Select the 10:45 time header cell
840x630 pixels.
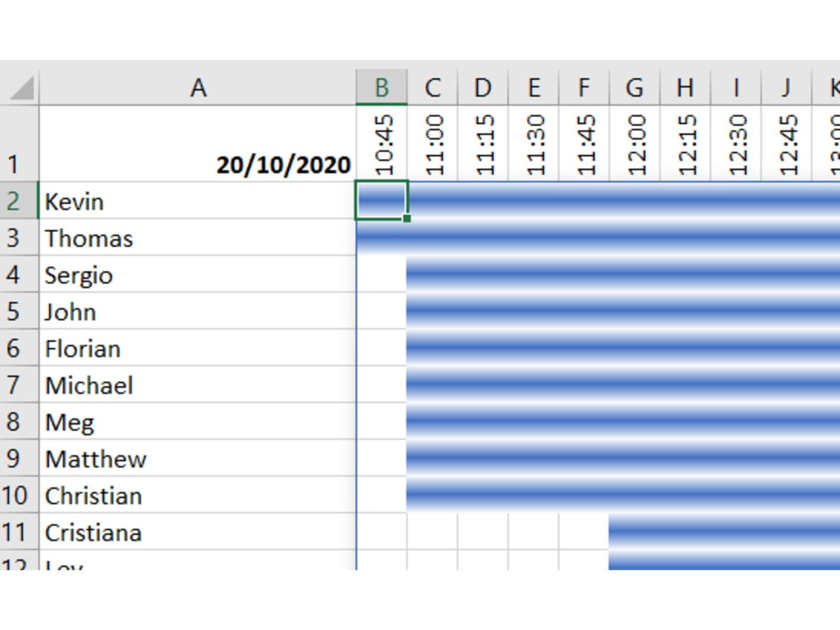pyautogui.click(x=382, y=144)
